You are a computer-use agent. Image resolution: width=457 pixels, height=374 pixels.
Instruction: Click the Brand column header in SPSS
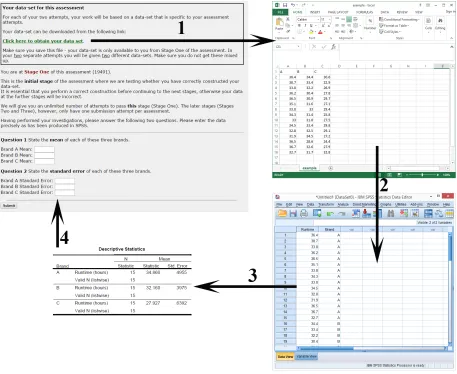click(x=329, y=229)
